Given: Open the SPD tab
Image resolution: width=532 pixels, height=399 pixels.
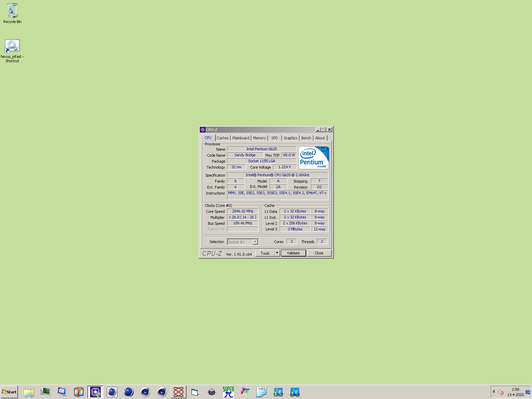Looking at the screenshot, I should (x=275, y=138).
